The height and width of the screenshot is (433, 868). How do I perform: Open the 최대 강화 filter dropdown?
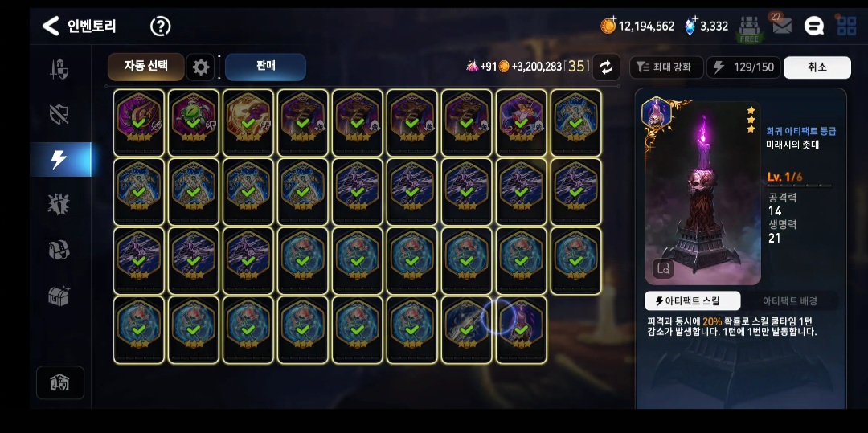click(x=666, y=67)
